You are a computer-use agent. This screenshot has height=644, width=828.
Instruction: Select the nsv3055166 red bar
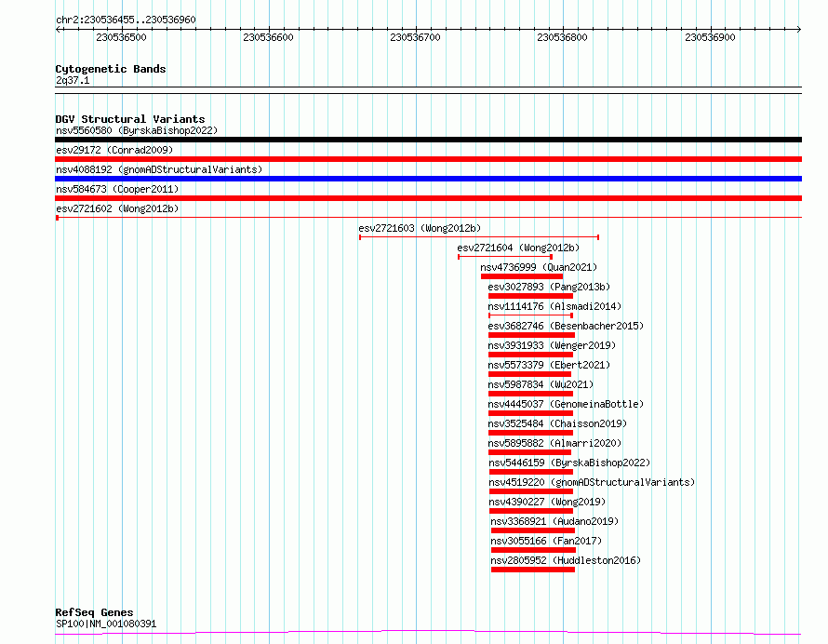tap(533, 550)
